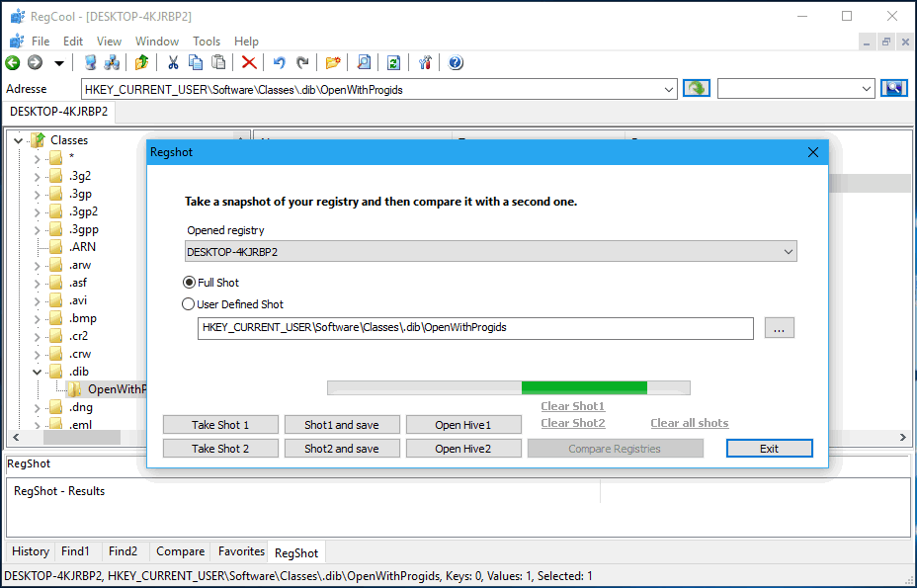Expand the .dng tree node
This screenshot has width=917, height=588.
pos(37,408)
